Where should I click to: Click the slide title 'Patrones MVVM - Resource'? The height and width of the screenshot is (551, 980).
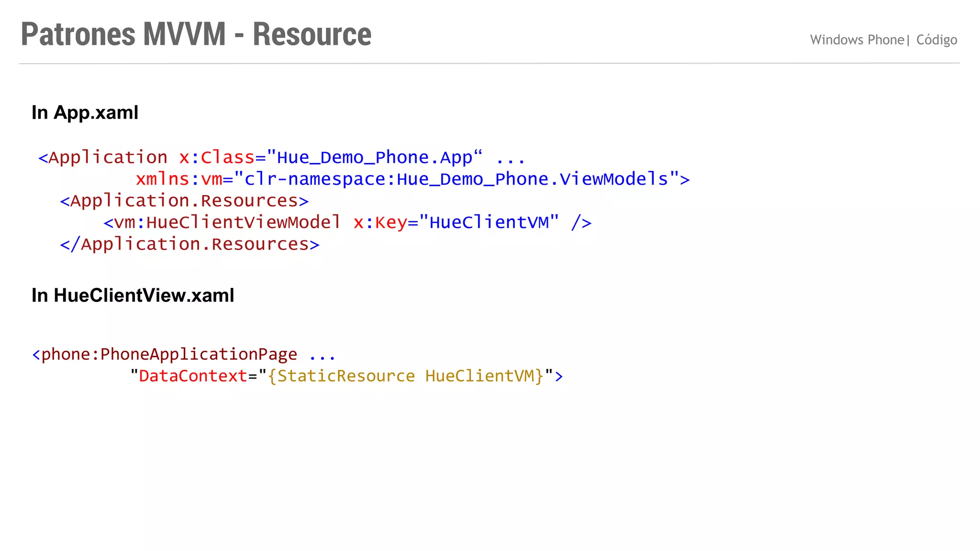196,34
